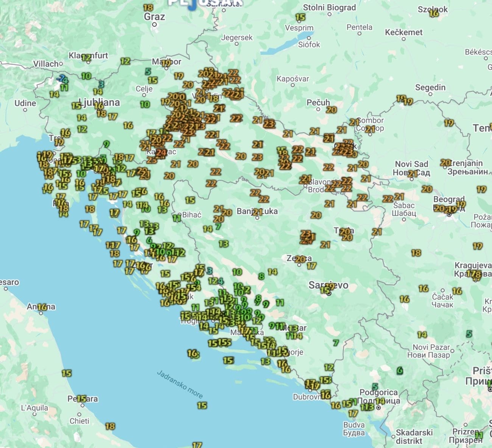Click the Graz city label

pos(154,17)
